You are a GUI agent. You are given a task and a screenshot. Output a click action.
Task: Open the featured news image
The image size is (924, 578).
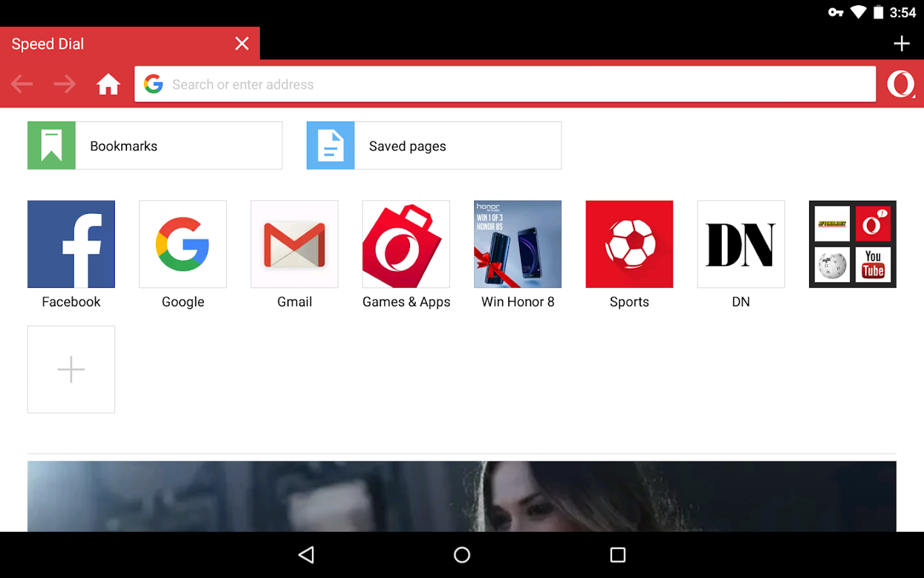(462, 496)
